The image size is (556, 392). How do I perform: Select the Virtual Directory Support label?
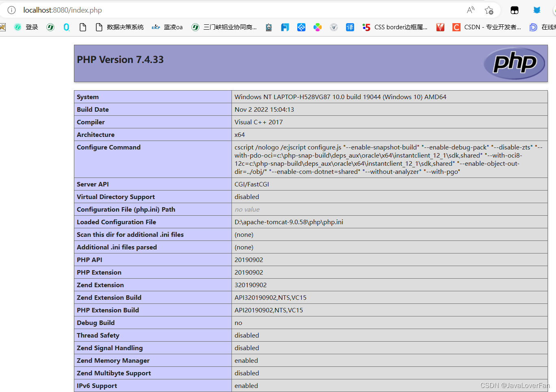pyautogui.click(x=116, y=197)
